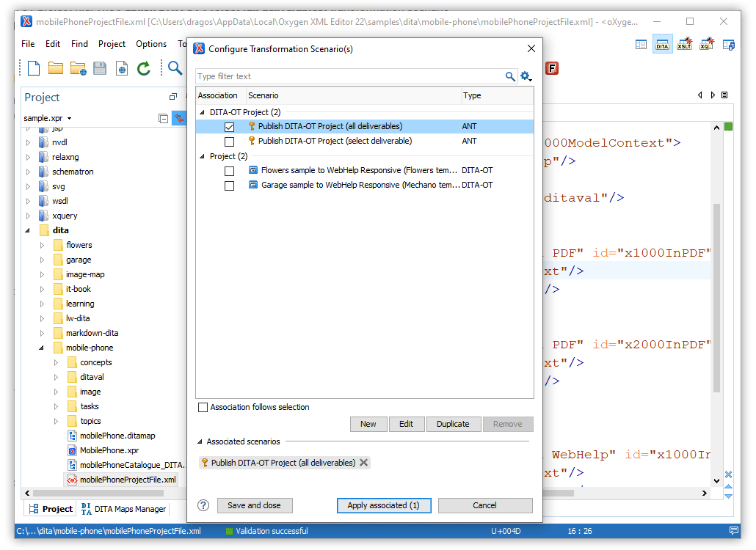Open the dialog help question icon
The width and height of the screenshot is (756, 550).
point(203,505)
